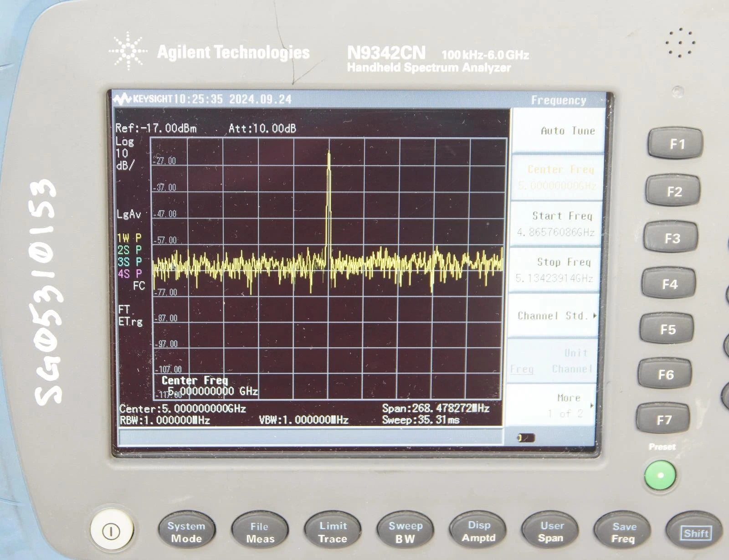The image size is (729, 560).
Task: Choose the Center Freq softkey entry
Action: (557, 178)
